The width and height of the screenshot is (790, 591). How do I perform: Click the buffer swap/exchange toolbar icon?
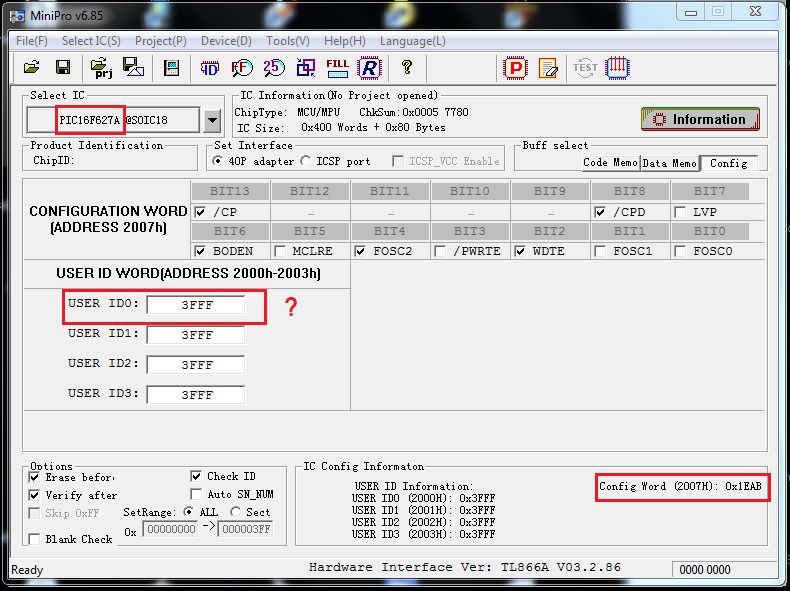pyautogui.click(x=305, y=68)
